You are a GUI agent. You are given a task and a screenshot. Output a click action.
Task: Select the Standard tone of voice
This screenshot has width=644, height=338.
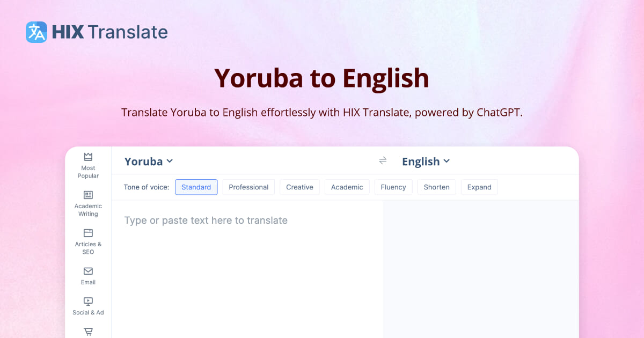coord(196,187)
